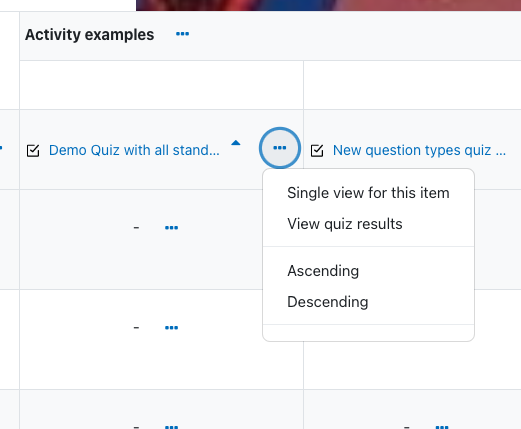Select Single view for this item
Viewport: 521px width, 429px height.
tap(368, 193)
